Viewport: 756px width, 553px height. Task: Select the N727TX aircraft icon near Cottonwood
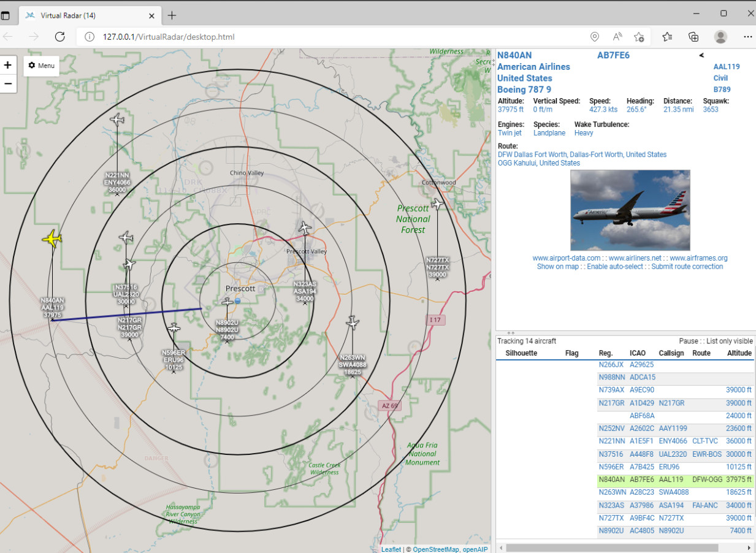(x=437, y=204)
